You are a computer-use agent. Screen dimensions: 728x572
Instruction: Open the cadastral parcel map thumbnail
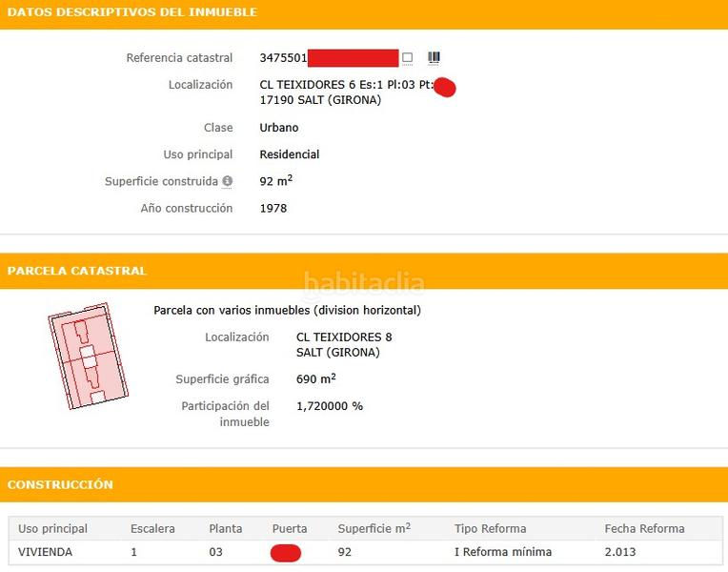coord(88,356)
